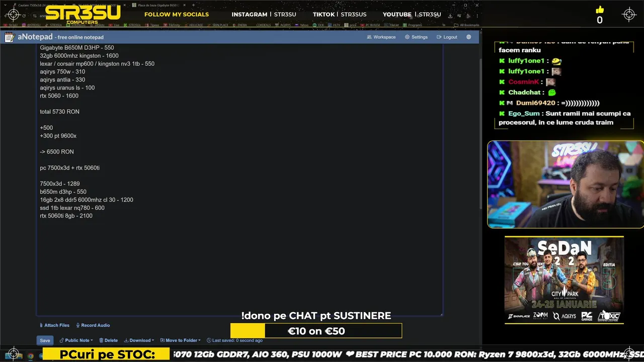Open the PC BUILD2 bookmark
644x362 pixels.
click(370, 25)
